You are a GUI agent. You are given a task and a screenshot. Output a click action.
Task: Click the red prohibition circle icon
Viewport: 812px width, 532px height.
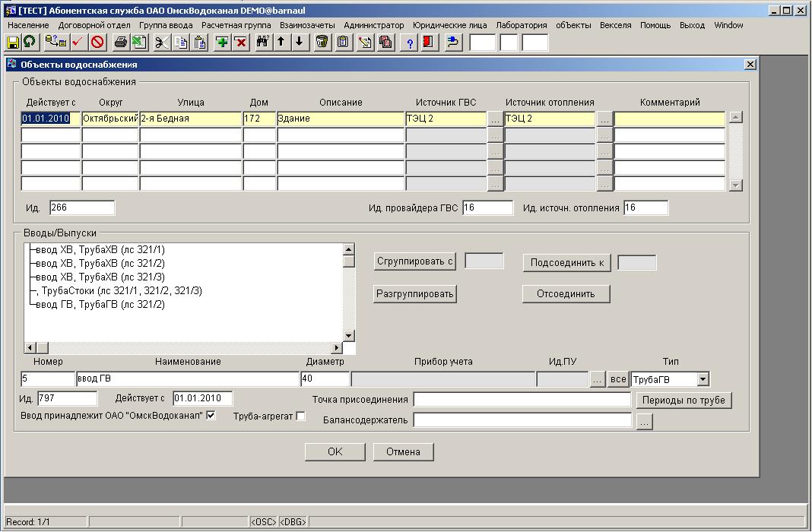97,43
